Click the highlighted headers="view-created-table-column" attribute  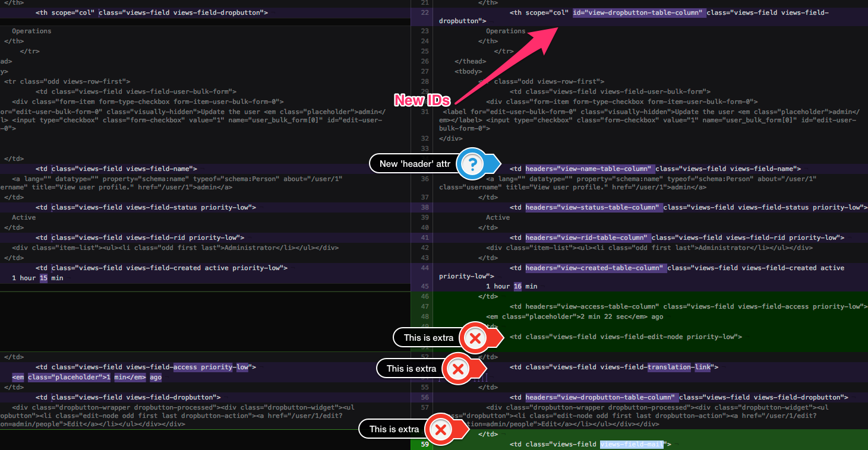595,268
